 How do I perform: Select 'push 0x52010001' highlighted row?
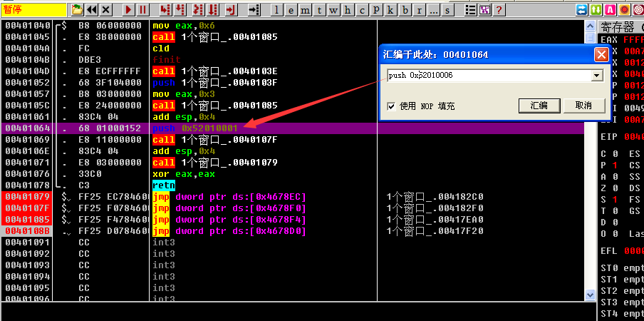pos(292,128)
